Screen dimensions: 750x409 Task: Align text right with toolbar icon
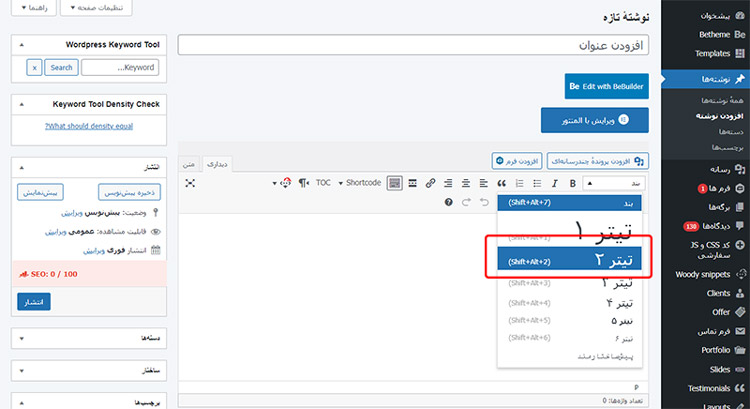448,183
